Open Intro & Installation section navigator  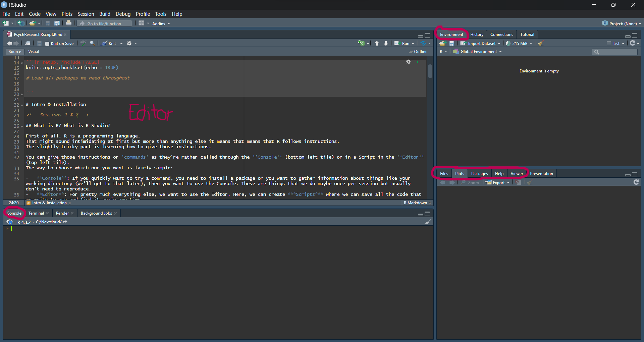(x=49, y=203)
